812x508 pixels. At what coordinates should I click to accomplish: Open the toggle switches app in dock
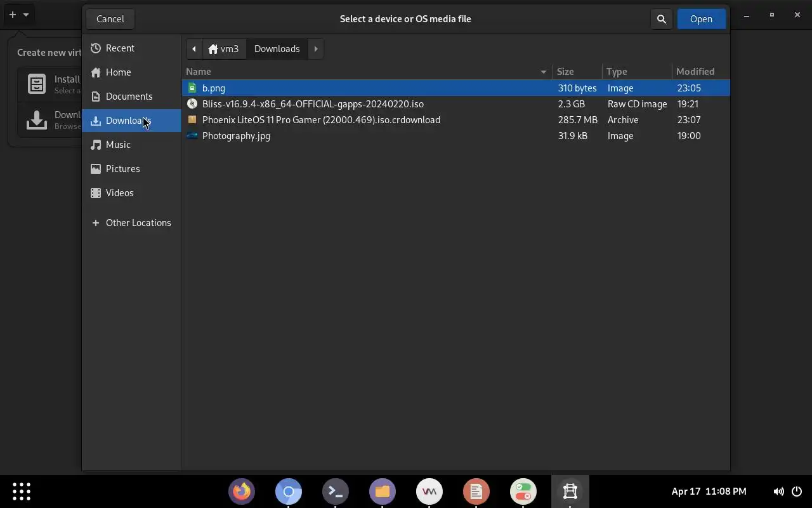pos(523,491)
